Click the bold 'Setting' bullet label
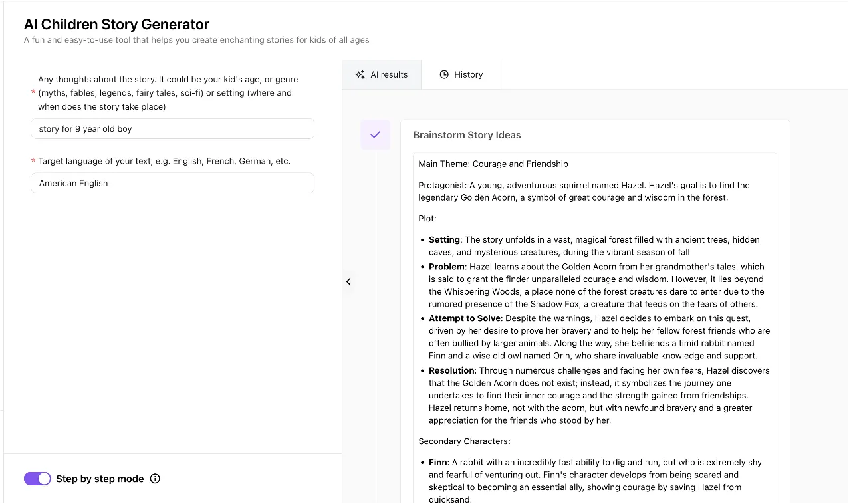This screenshot has height=504, width=849. tap(444, 239)
